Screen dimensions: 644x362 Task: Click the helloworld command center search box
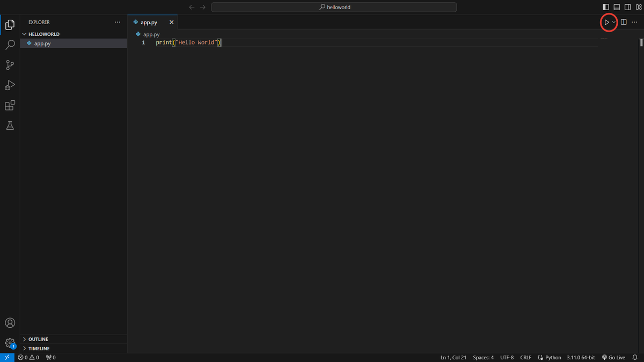[x=334, y=7]
